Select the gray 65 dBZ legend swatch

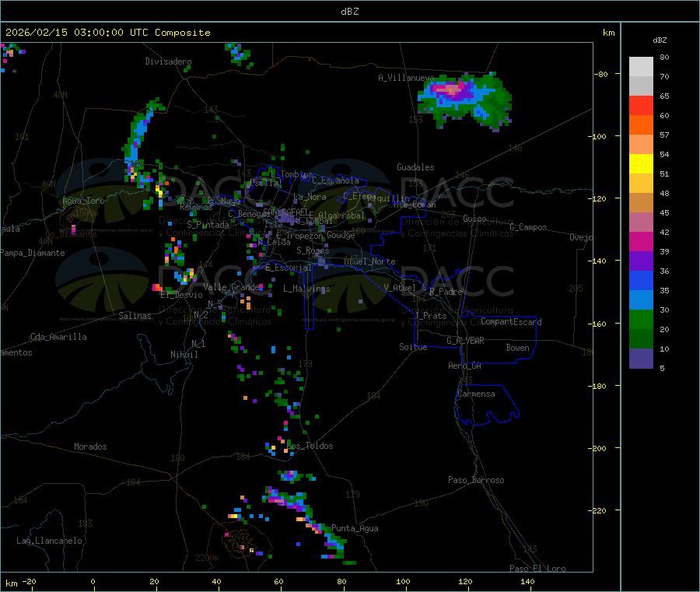point(641,86)
